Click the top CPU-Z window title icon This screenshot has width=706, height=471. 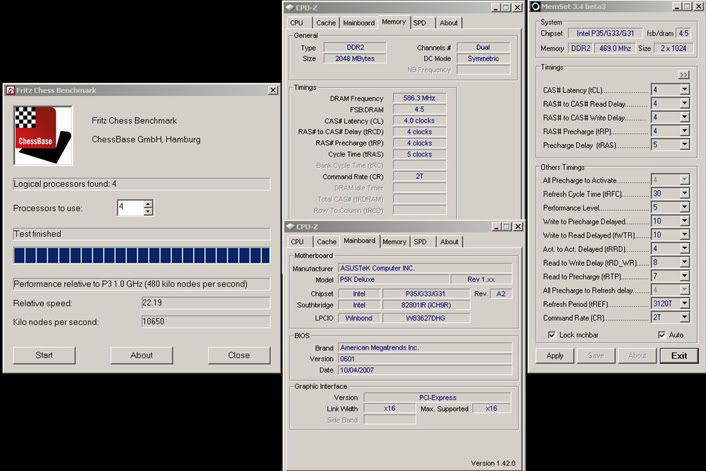(x=290, y=8)
